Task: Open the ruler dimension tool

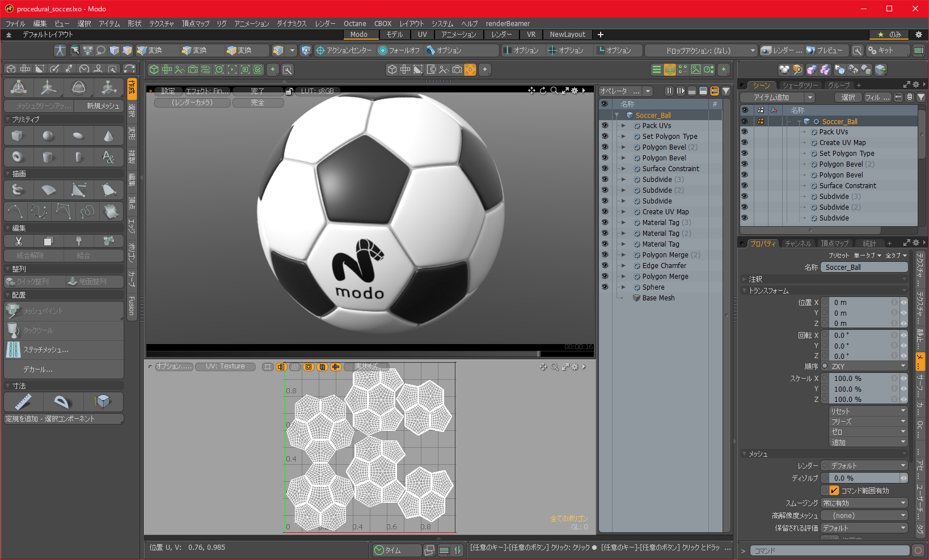Action: pos(23,402)
